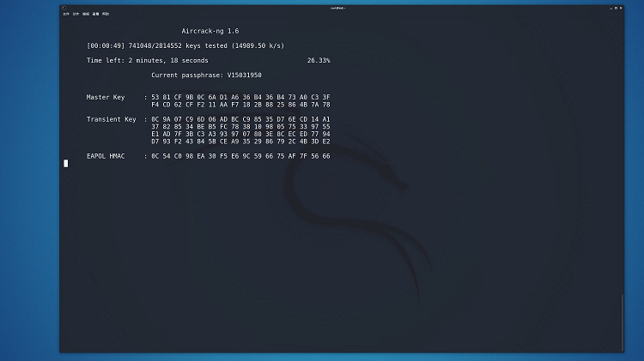Click Master Key row starting '53 81 CF'
This screenshot has height=361, width=644.
[x=240, y=97]
